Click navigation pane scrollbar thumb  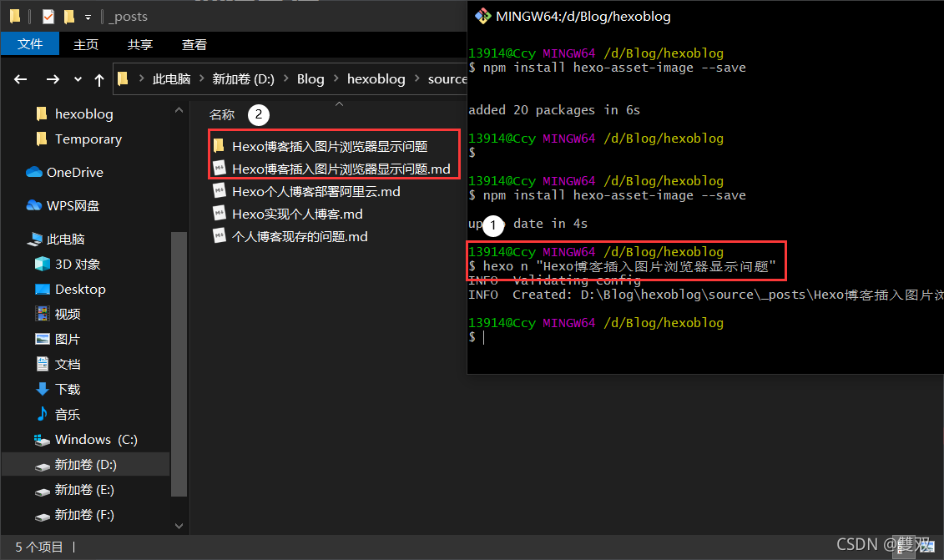[x=179, y=365]
